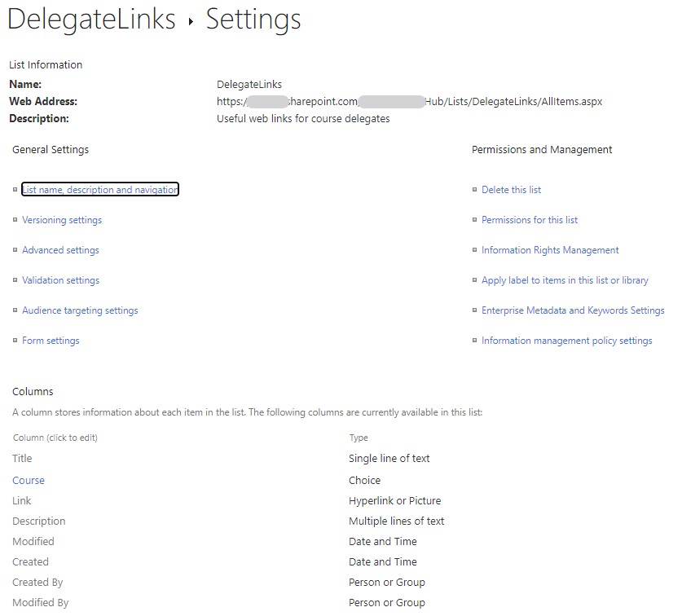Image resolution: width=682 pixels, height=616 pixels.
Task: Open Versioning settings link
Action: click(62, 220)
